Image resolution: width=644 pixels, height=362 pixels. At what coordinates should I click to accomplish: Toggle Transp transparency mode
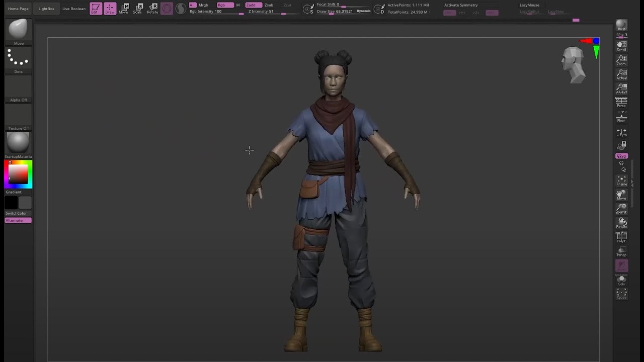[621, 252]
